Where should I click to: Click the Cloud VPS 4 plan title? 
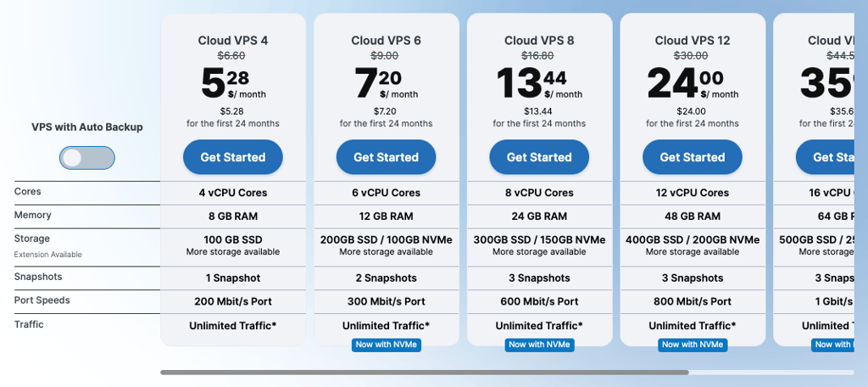point(233,41)
